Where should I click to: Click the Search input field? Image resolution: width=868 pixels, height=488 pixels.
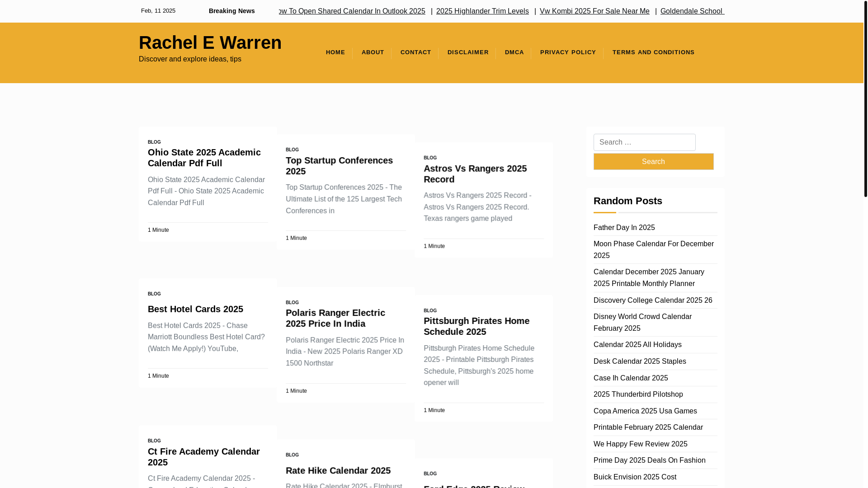point(645,142)
